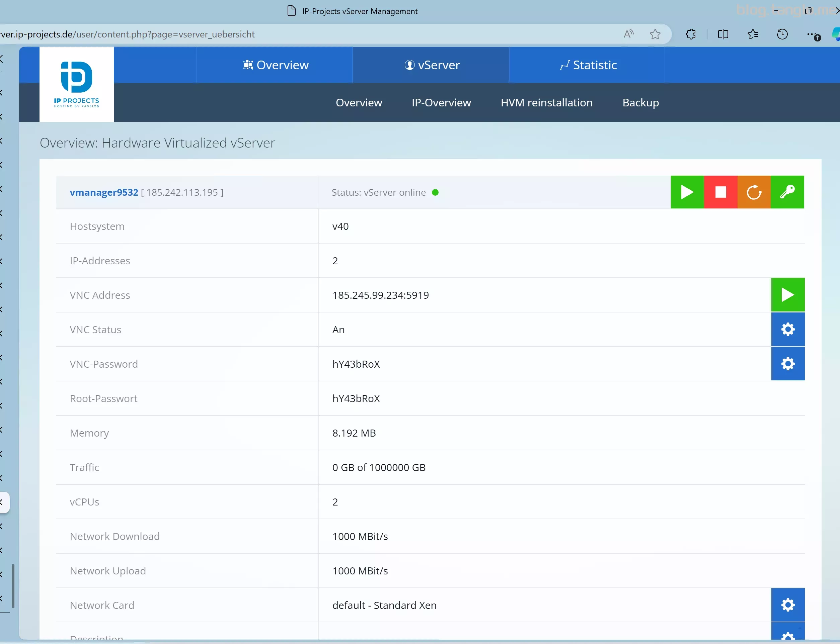Click the green key password icon
The width and height of the screenshot is (840, 644).
(x=787, y=192)
